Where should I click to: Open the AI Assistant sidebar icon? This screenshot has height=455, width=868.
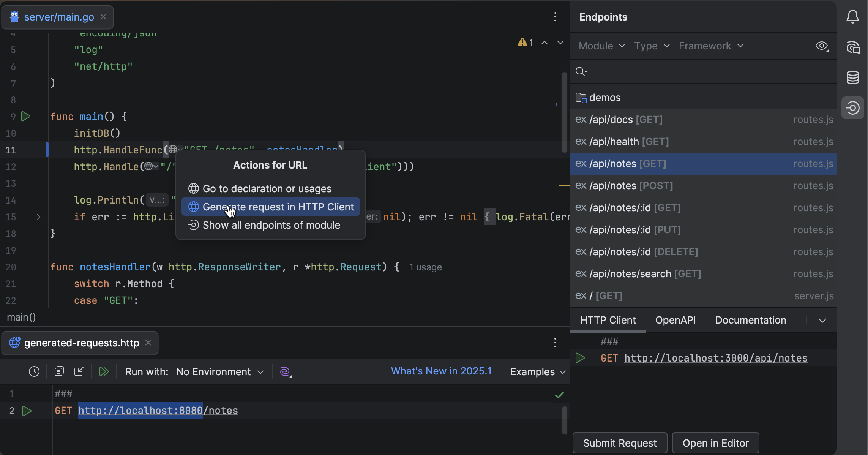click(852, 47)
